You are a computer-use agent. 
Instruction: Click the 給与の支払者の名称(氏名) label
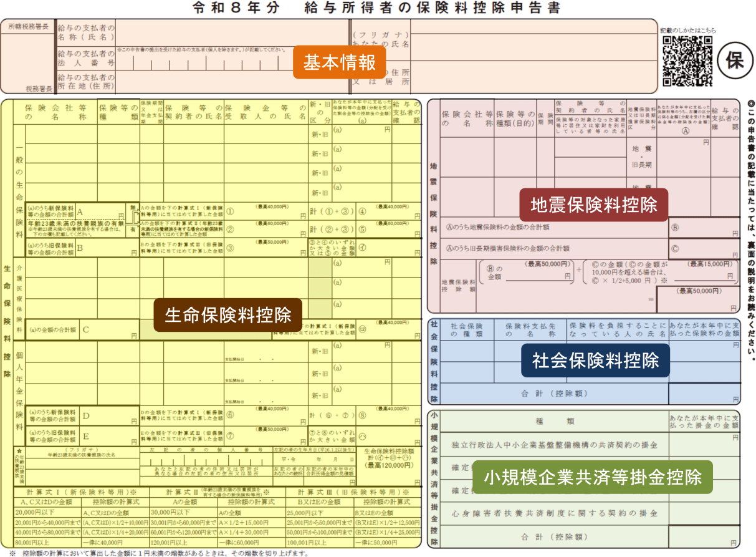click(85, 32)
